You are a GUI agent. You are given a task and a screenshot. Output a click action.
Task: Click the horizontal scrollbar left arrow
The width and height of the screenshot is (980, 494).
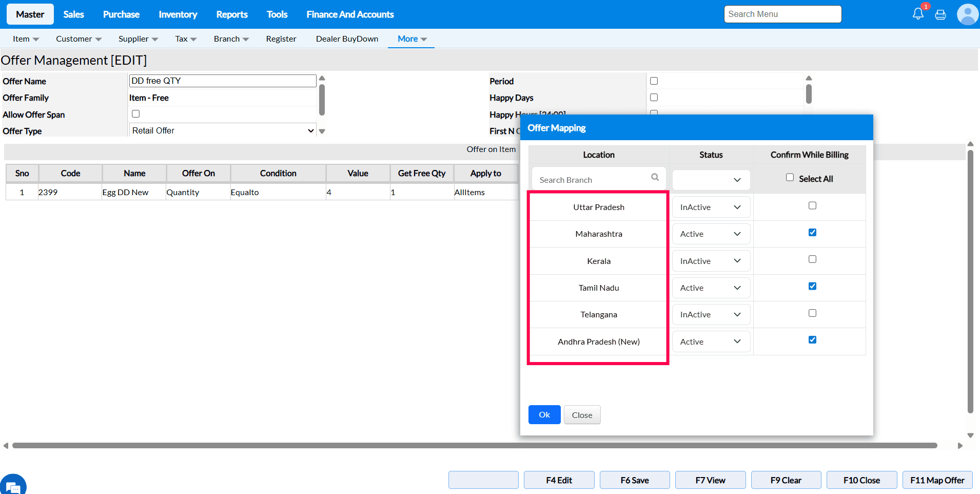(x=6, y=446)
